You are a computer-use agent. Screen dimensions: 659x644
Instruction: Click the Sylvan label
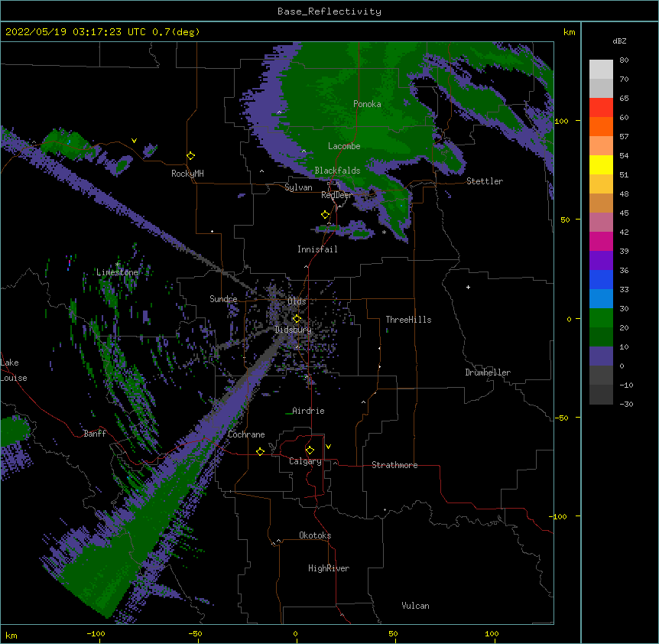(x=298, y=187)
